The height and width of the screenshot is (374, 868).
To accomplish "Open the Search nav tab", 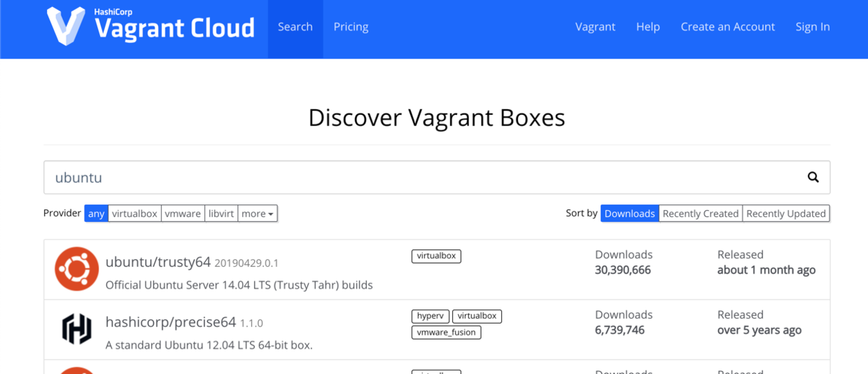I will (x=295, y=27).
